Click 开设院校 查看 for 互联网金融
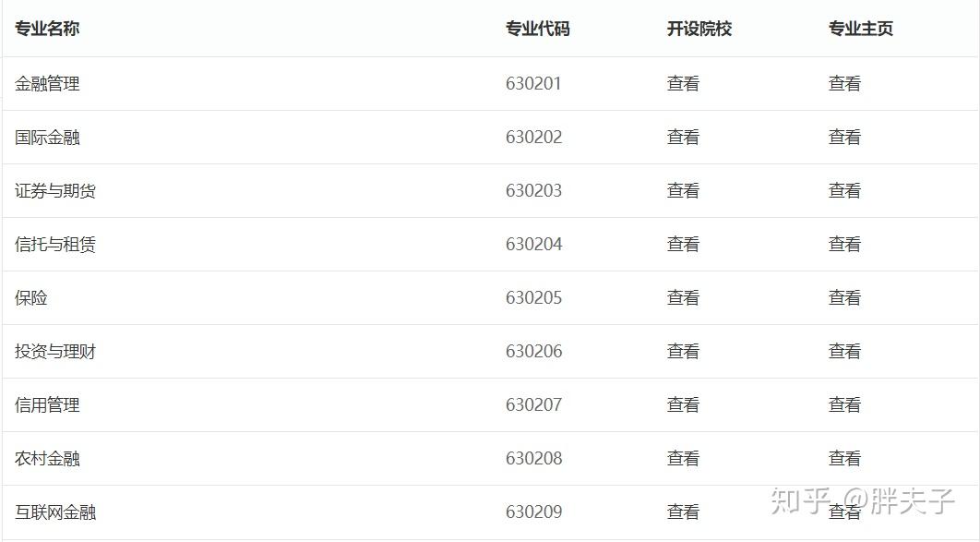The width and height of the screenshot is (980, 542). click(683, 512)
